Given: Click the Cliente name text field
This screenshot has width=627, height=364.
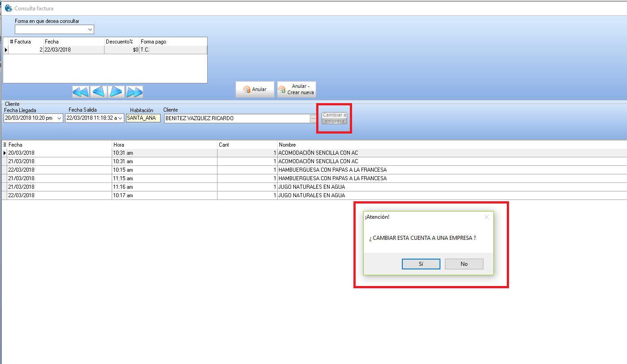Looking at the screenshot, I should (236, 118).
